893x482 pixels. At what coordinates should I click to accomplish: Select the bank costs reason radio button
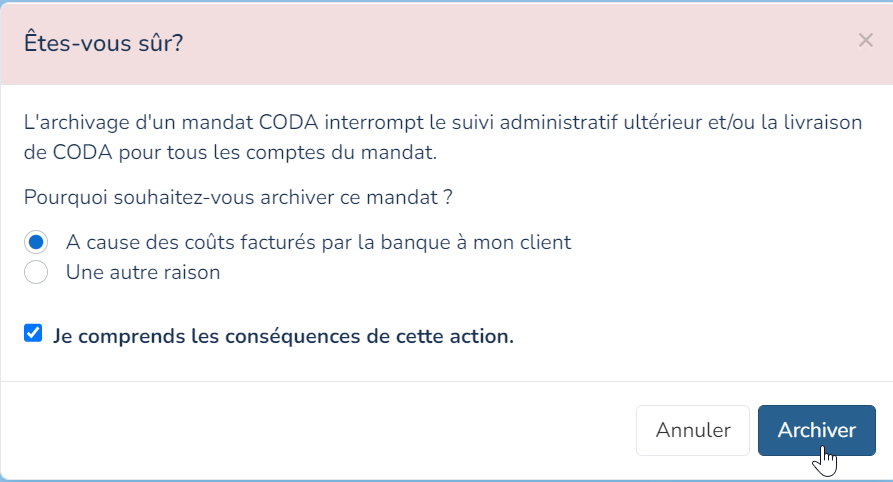(x=36, y=242)
